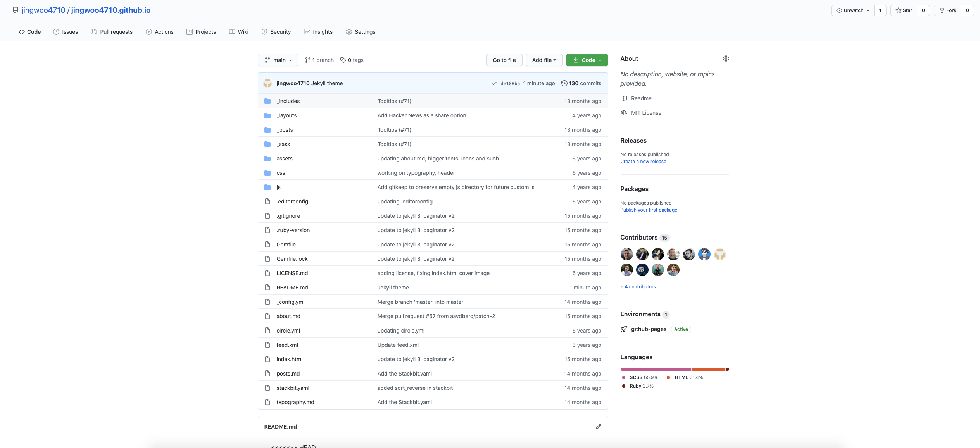
Task: Open the repository Settings tab
Action: pyautogui.click(x=361, y=32)
